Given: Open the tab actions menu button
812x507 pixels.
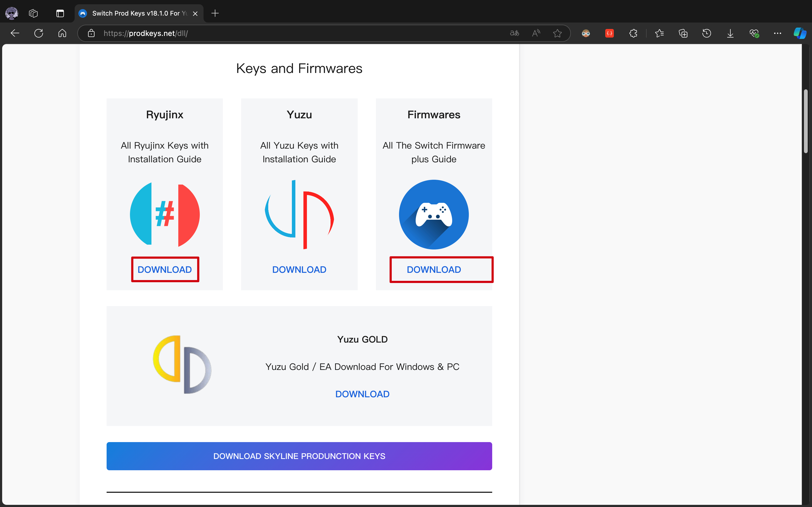Looking at the screenshot, I should point(60,13).
